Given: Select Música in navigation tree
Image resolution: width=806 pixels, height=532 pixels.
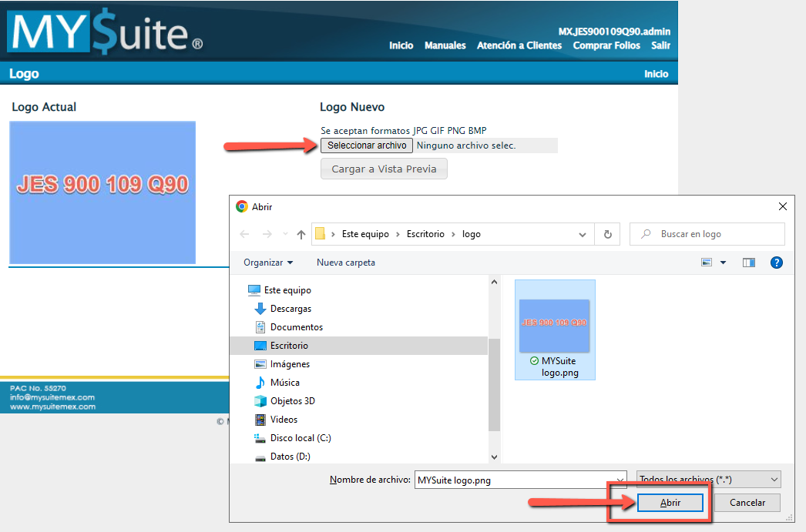Looking at the screenshot, I should 285,383.
